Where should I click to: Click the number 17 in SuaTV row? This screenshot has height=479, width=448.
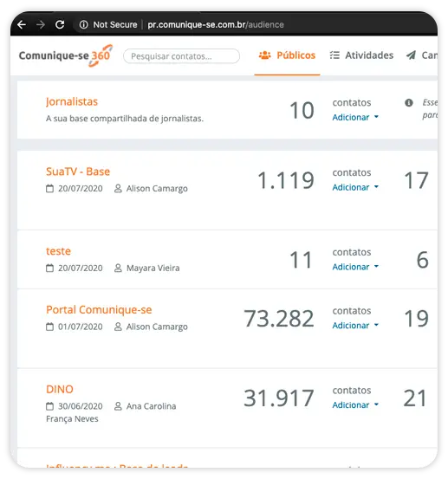point(416,180)
